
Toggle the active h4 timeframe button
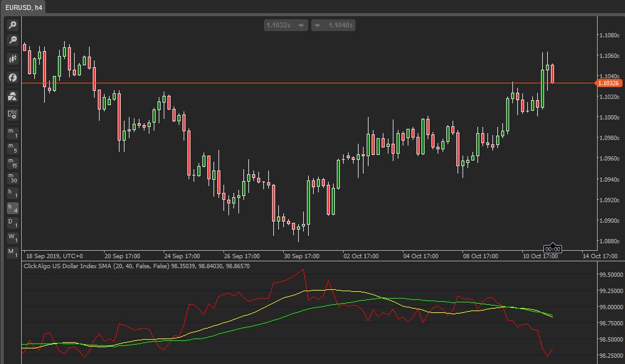pos(12,208)
